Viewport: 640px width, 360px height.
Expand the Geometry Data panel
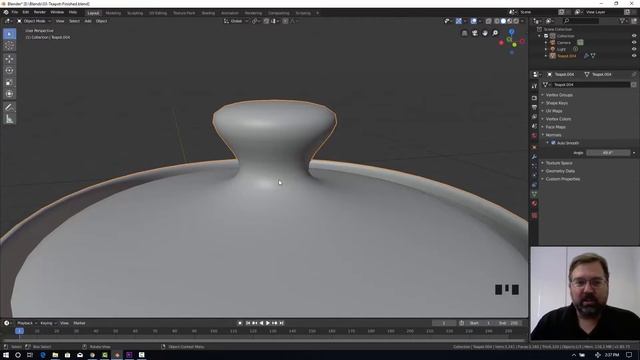[560, 171]
